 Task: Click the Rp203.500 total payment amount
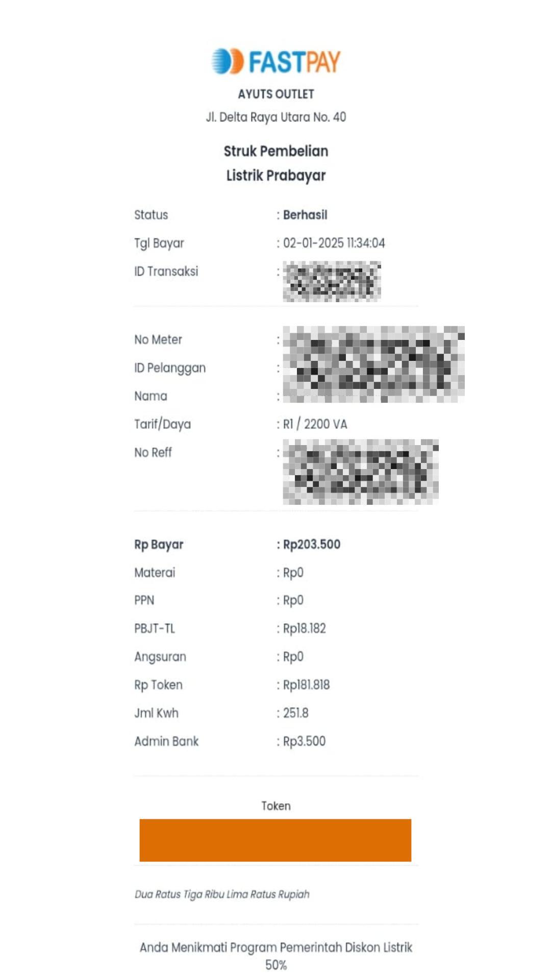pyautogui.click(x=311, y=545)
